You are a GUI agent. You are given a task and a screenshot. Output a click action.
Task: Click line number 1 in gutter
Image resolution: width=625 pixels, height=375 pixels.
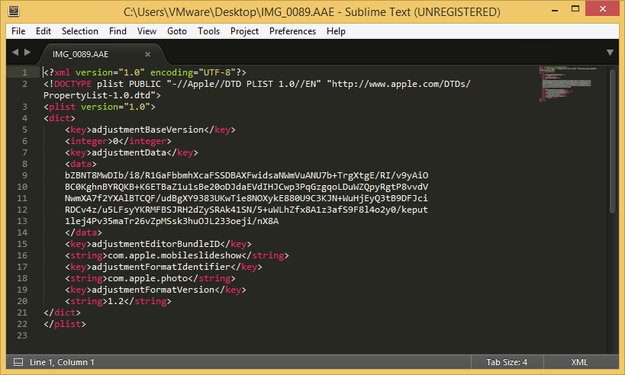pyautogui.click(x=24, y=73)
